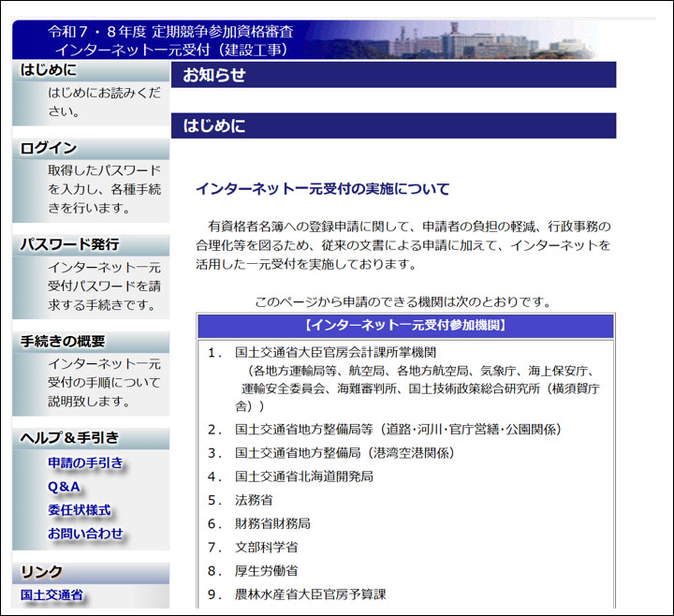This screenshot has width=674, height=616.
Task: Click the インターネット一元受付の実施について heading
Action: 323,189
